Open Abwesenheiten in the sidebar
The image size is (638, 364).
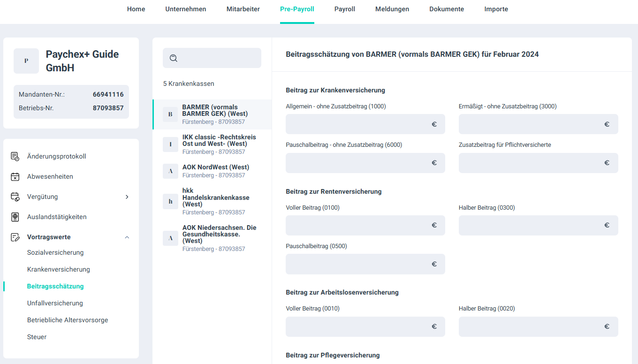pyautogui.click(x=50, y=176)
